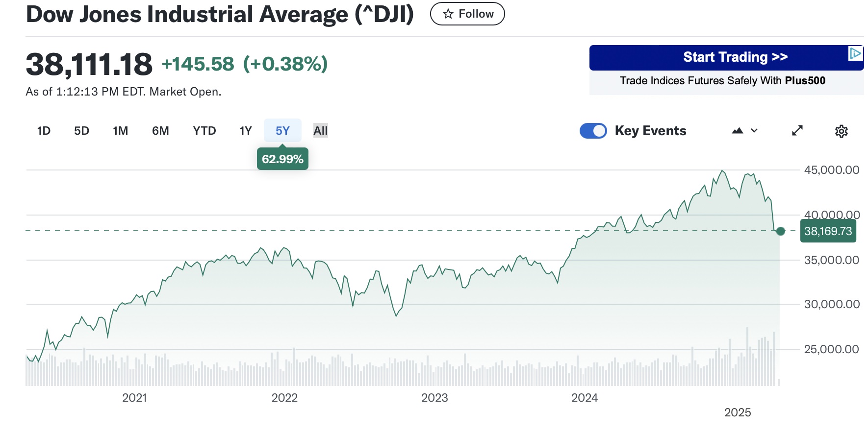
Task: Switch to 6M time range
Action: pos(160,131)
